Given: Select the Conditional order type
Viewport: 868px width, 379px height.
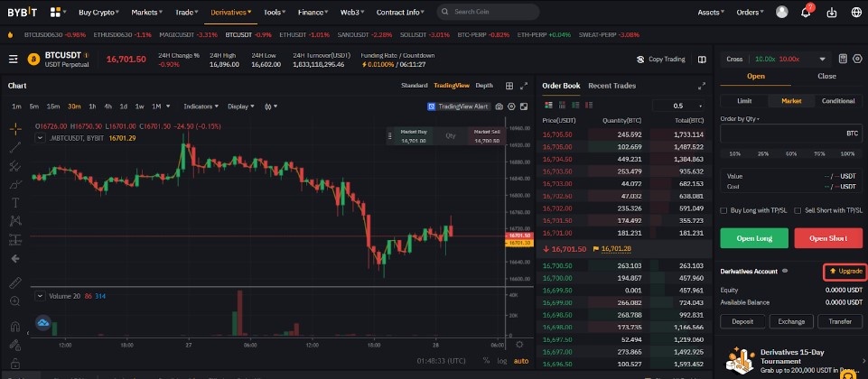Looking at the screenshot, I should 838,101.
